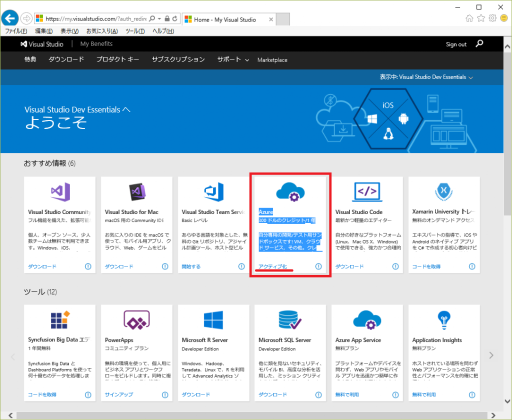Click the site search magnifier icon

[479, 44]
